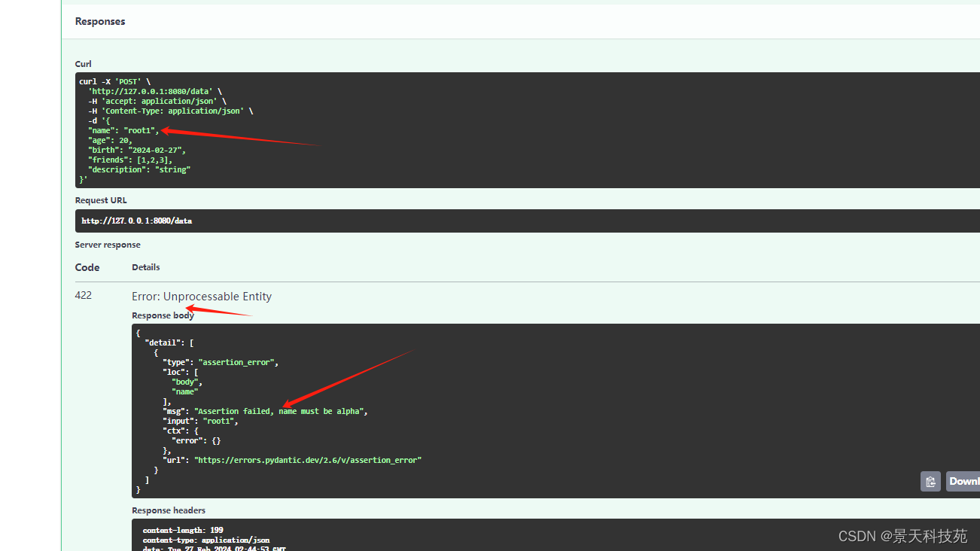Click the Download button
Viewport: 980px width, 551px height.
(963, 482)
